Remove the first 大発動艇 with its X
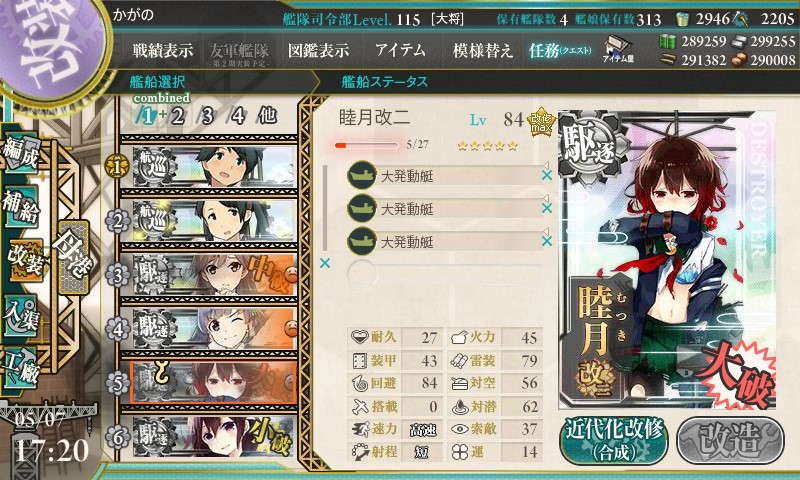 click(x=546, y=175)
